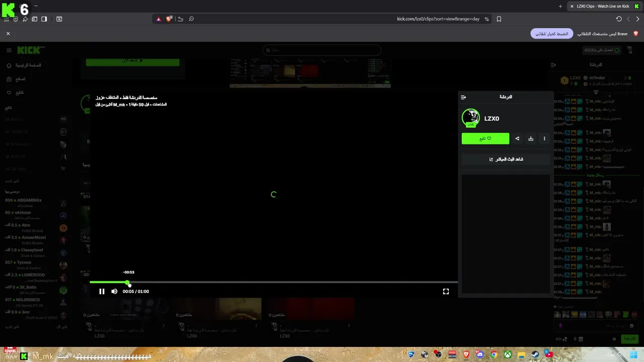Seek on the clip progress bar
Image resolution: width=644 pixels, height=362 pixels.
pyautogui.click(x=273, y=283)
